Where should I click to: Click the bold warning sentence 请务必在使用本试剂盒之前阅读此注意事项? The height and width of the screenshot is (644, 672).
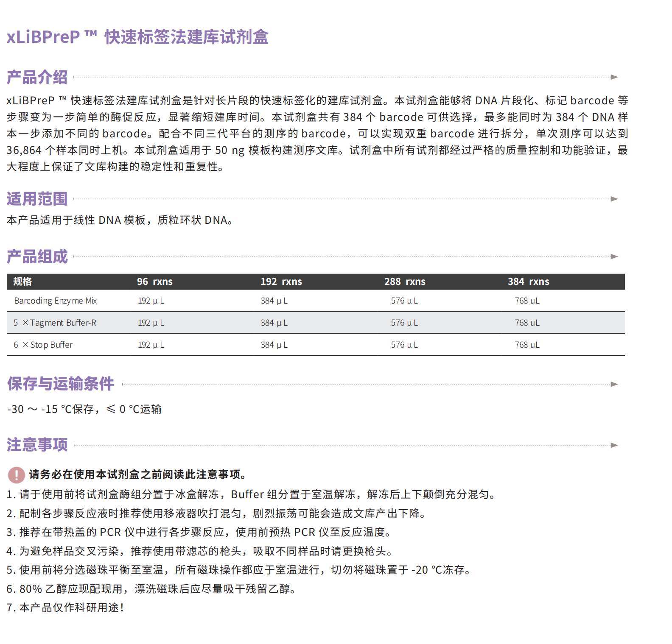pyautogui.click(x=138, y=474)
